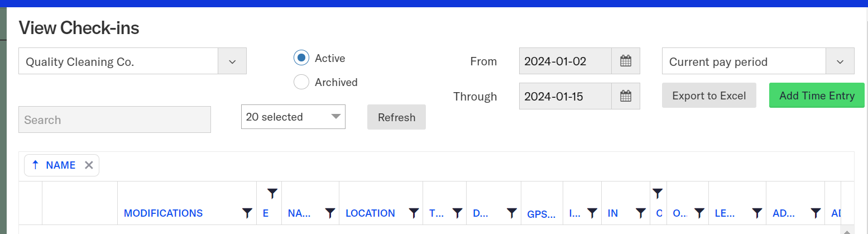868x234 pixels.
Task: Open the Through date calendar picker
Action: 626,96
